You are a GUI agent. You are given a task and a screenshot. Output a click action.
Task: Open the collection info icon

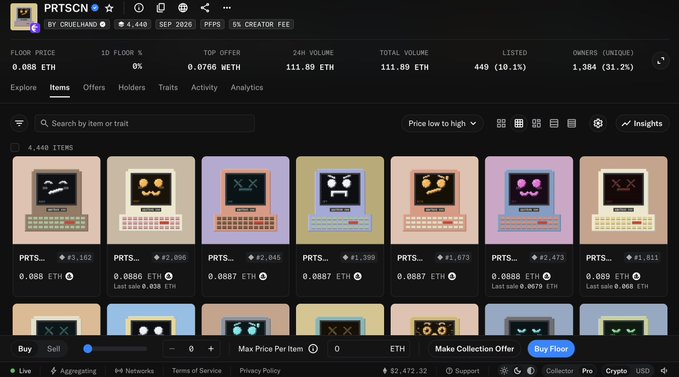pos(139,8)
